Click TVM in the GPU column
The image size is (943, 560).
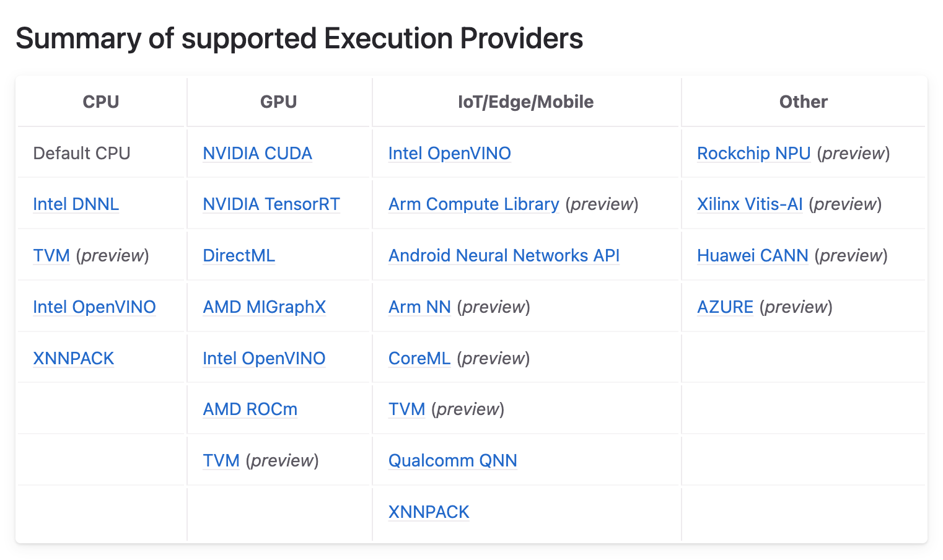click(x=221, y=461)
